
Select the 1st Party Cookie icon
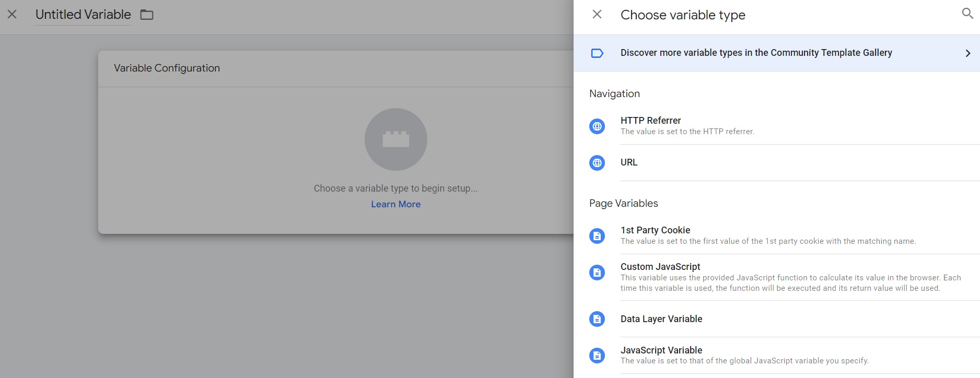point(597,235)
